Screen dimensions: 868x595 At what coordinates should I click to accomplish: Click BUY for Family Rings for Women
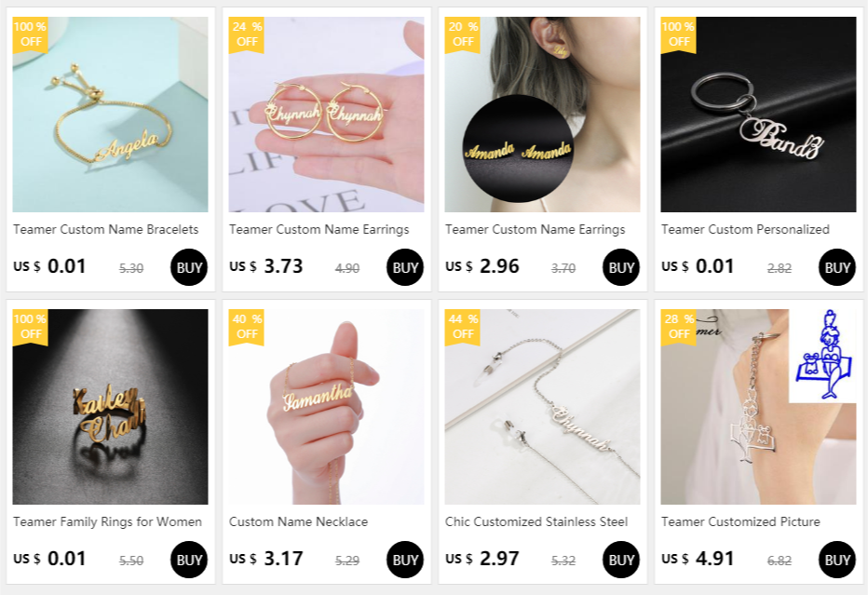tap(189, 560)
